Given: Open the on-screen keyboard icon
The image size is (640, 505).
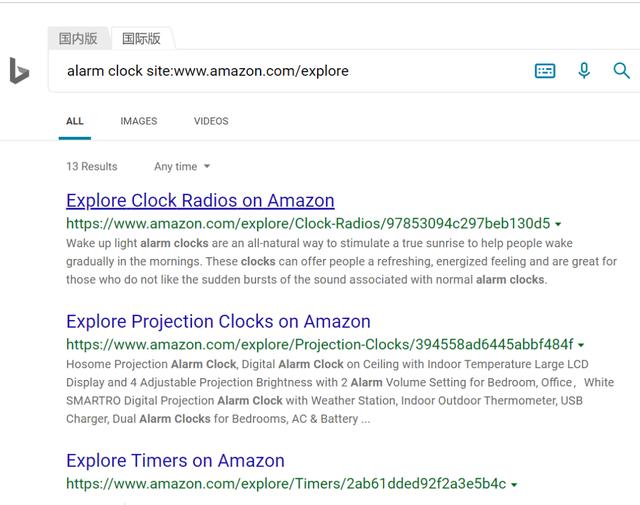Looking at the screenshot, I should tap(545, 71).
